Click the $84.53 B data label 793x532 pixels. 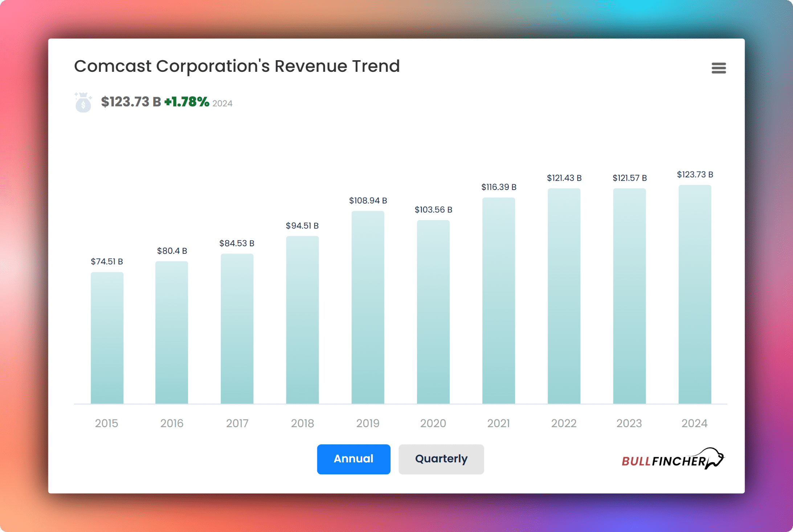[x=237, y=243]
